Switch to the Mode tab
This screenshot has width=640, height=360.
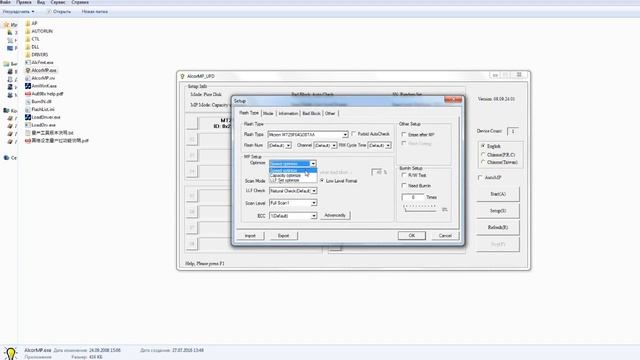268,113
